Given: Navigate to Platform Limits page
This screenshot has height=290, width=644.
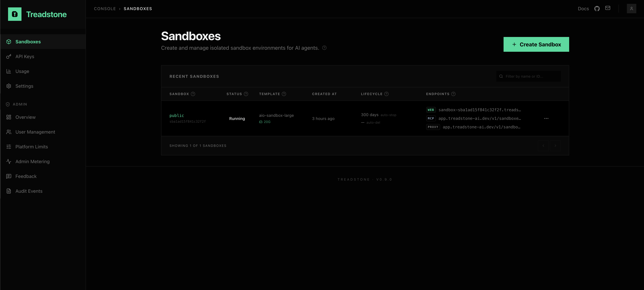Looking at the screenshot, I should coord(32,147).
